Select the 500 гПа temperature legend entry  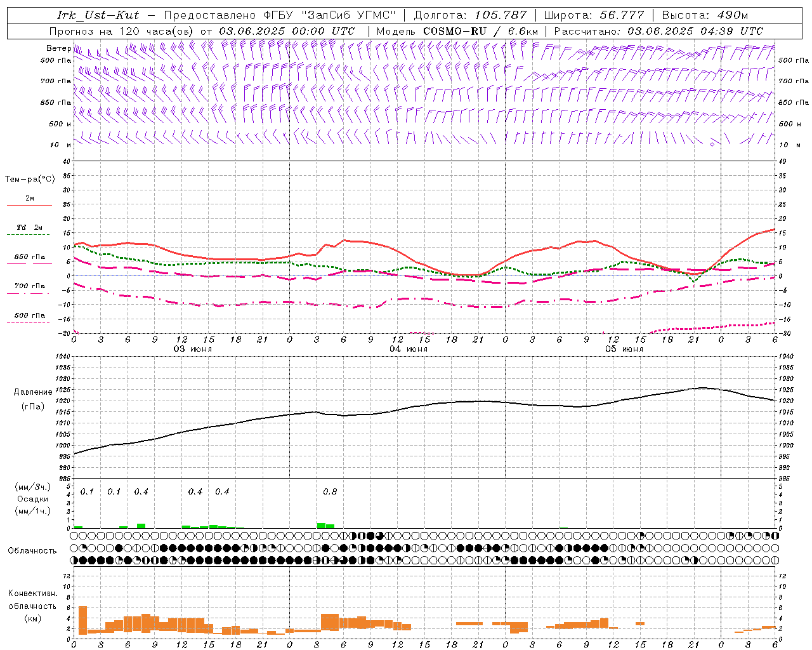coord(30,315)
